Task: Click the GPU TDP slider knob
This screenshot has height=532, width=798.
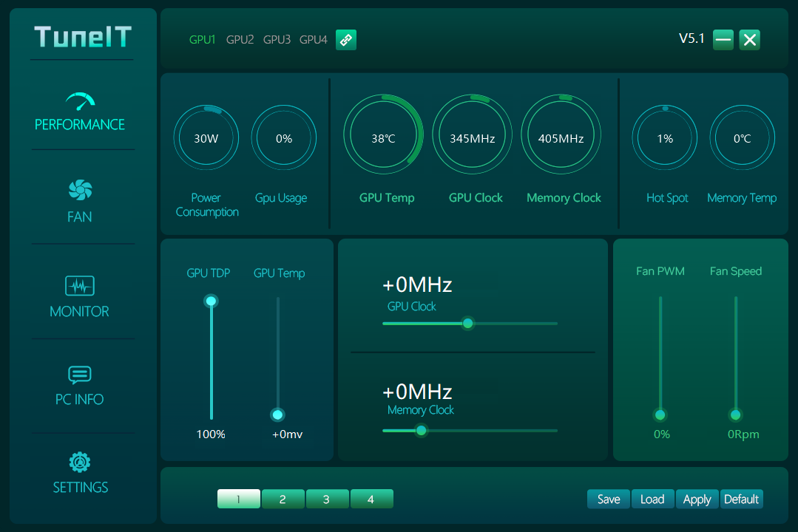Action: coord(212,301)
